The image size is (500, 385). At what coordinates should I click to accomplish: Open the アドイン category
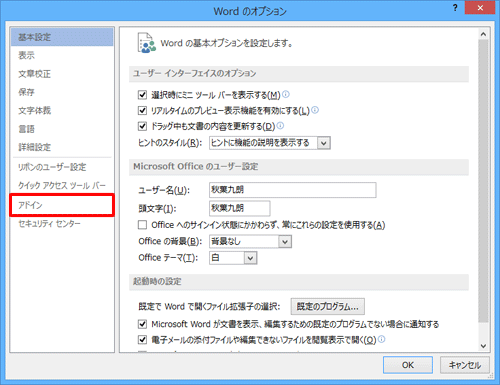coord(62,205)
